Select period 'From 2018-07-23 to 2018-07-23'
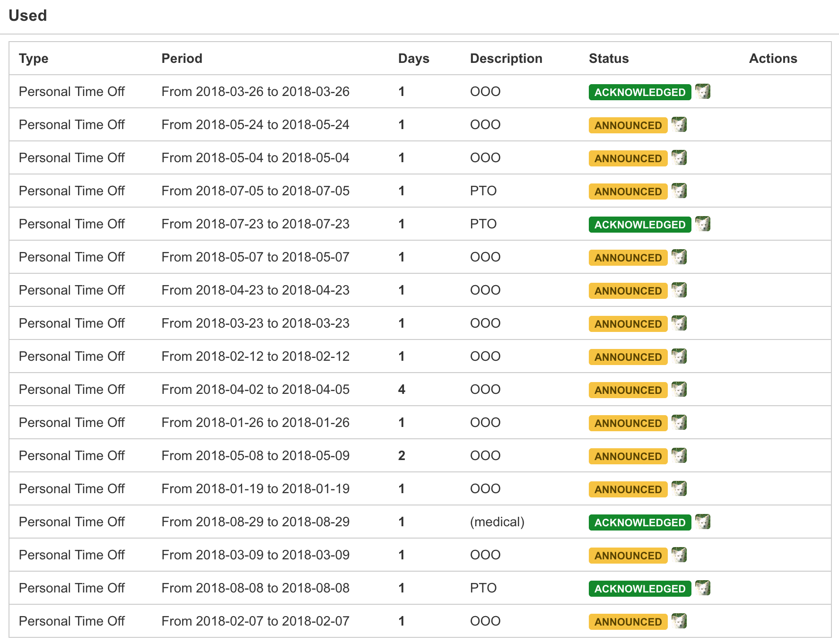 [255, 224]
